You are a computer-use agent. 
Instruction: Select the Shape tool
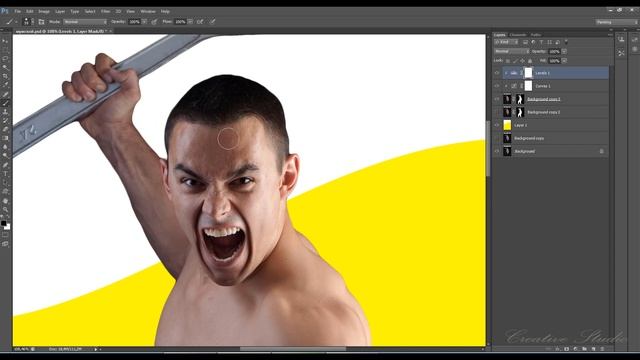click(x=5, y=191)
